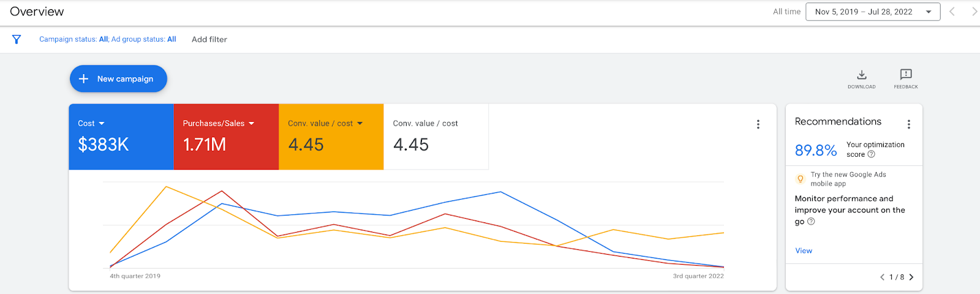Screen dimensions: 980x294
Task: Go to previous recommendation arrow
Action: pyautogui.click(x=882, y=277)
